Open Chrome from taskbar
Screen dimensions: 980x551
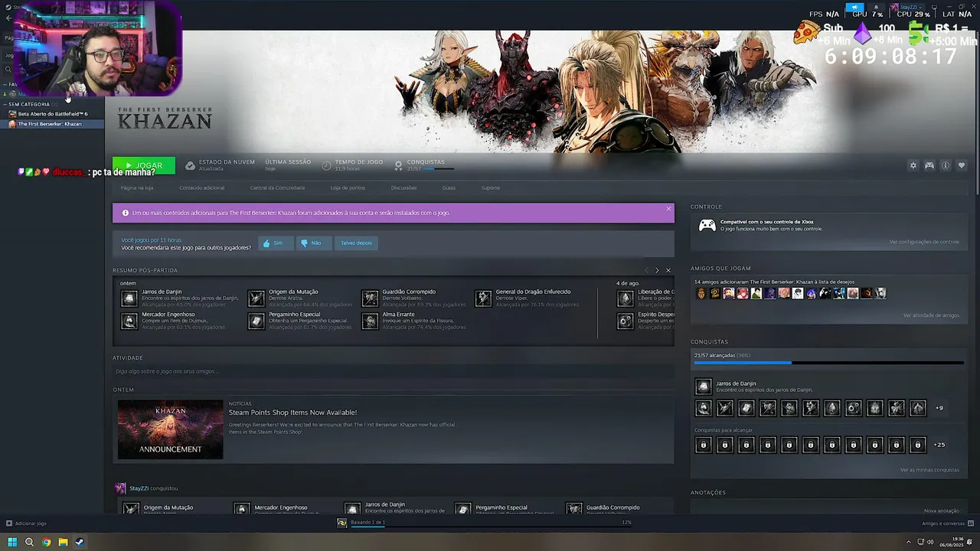(x=46, y=542)
